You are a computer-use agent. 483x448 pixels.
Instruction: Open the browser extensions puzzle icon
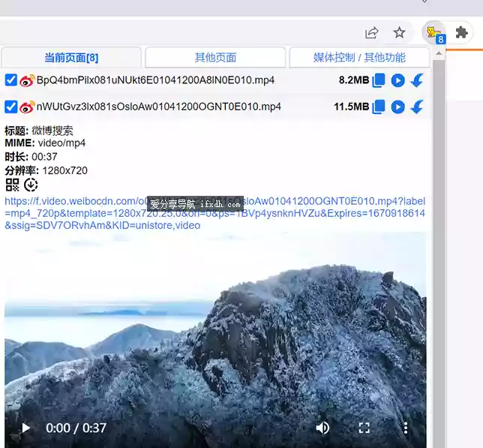461,32
